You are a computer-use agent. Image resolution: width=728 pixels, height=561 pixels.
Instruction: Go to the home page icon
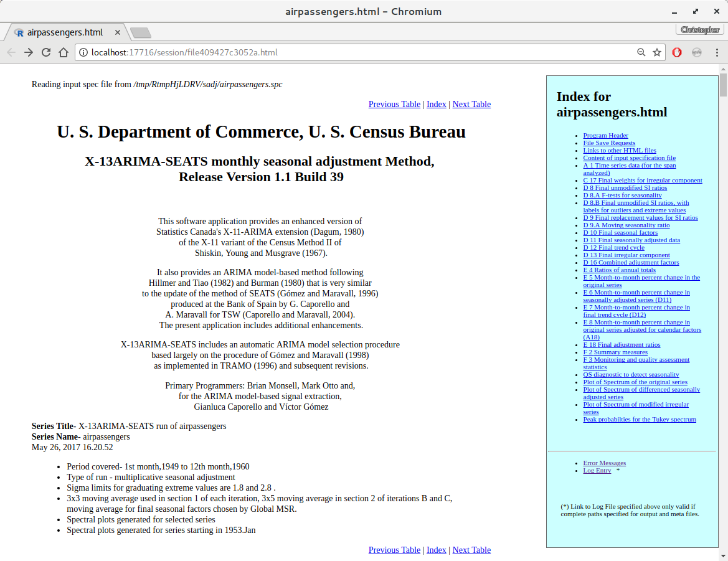[x=64, y=52]
